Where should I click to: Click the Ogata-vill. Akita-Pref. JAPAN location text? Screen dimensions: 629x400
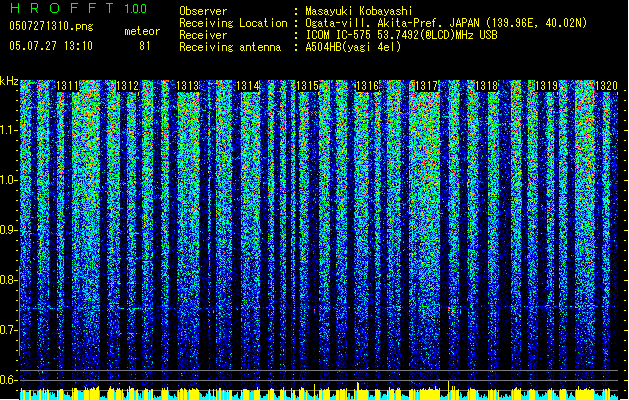(x=446, y=23)
